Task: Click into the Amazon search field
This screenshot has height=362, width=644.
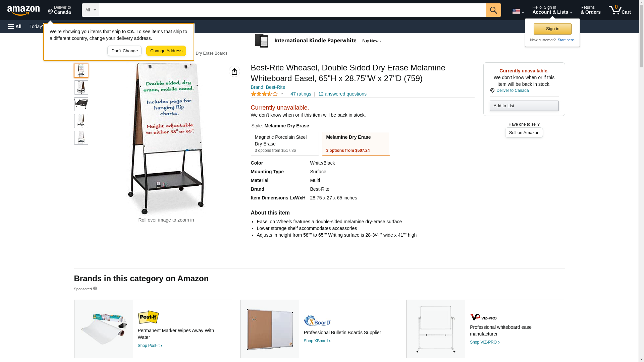Action: [292, 10]
